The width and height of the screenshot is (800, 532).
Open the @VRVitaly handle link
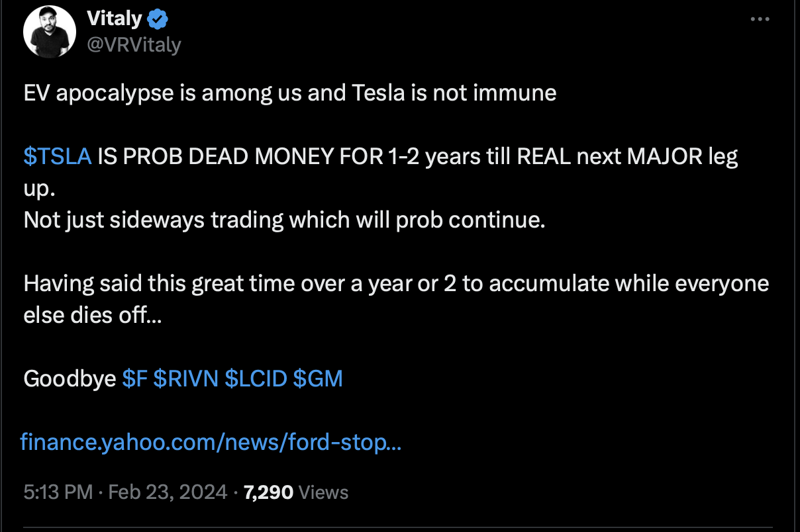[x=134, y=45]
